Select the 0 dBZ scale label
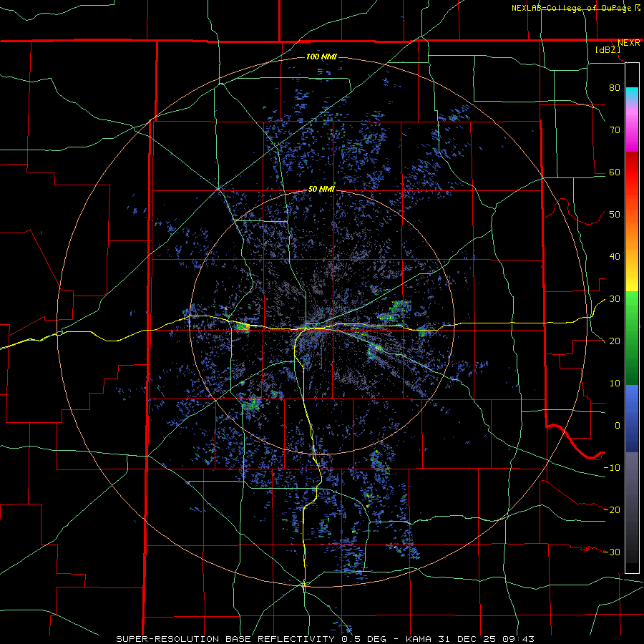Screen dimensions: 644x644 [618, 426]
